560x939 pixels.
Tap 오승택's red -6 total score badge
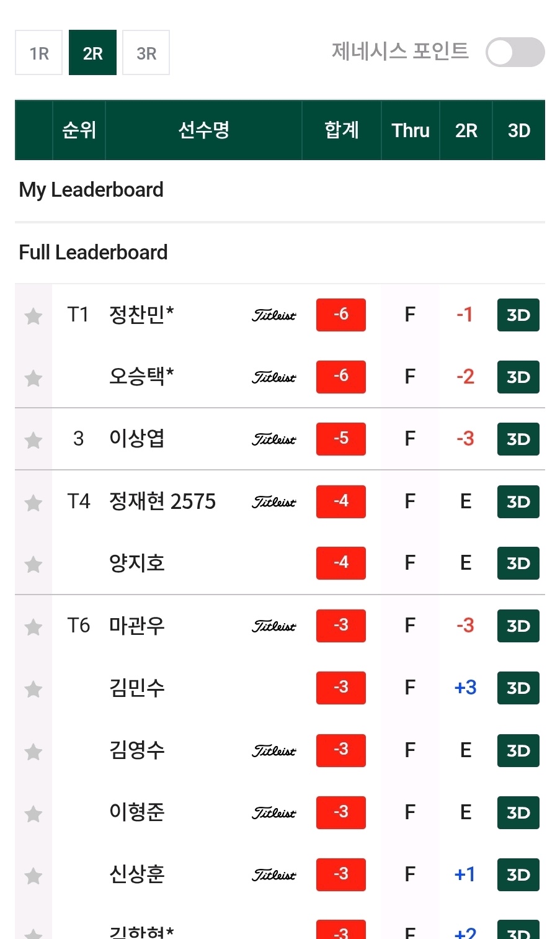point(341,377)
